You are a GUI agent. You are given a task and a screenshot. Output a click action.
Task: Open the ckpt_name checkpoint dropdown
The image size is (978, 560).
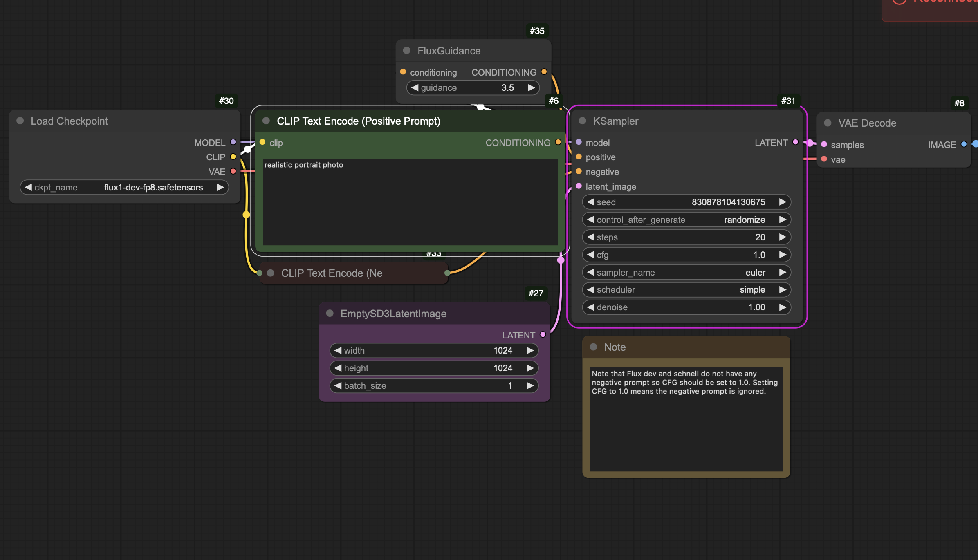pos(124,188)
